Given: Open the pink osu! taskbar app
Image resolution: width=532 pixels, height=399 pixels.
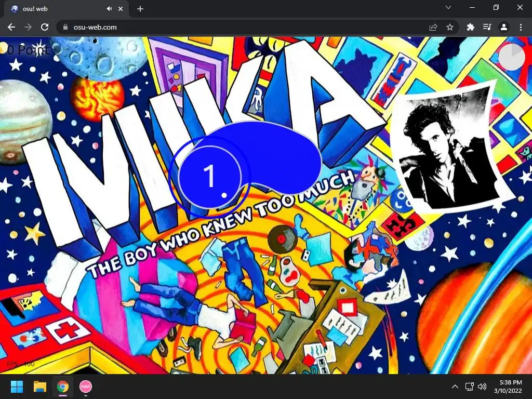Looking at the screenshot, I should [86, 387].
